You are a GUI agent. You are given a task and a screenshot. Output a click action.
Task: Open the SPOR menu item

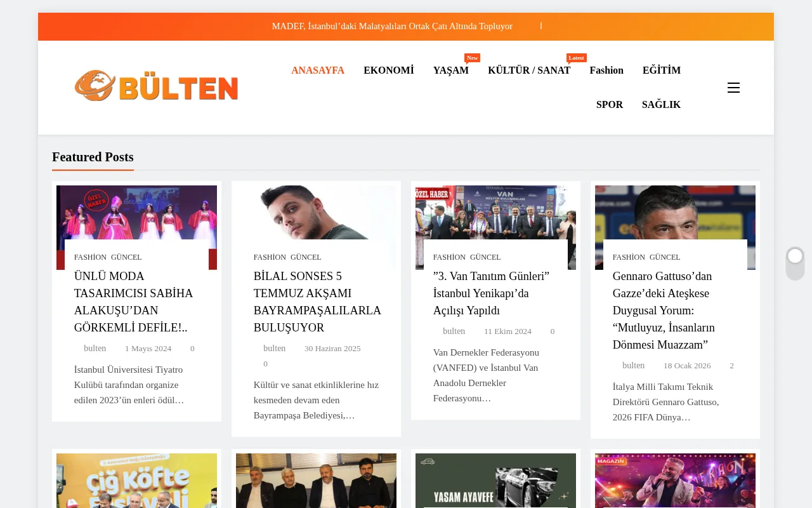609,104
